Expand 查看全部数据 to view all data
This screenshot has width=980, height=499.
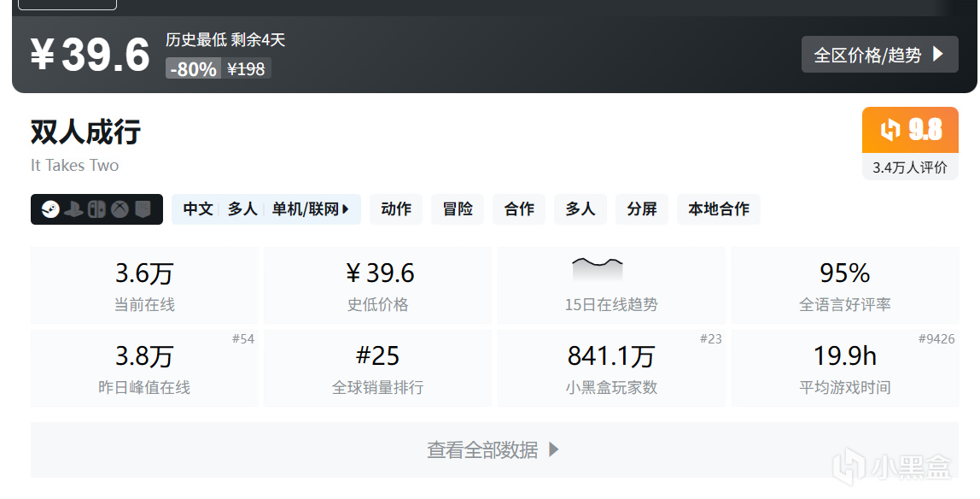pyautogui.click(x=493, y=449)
